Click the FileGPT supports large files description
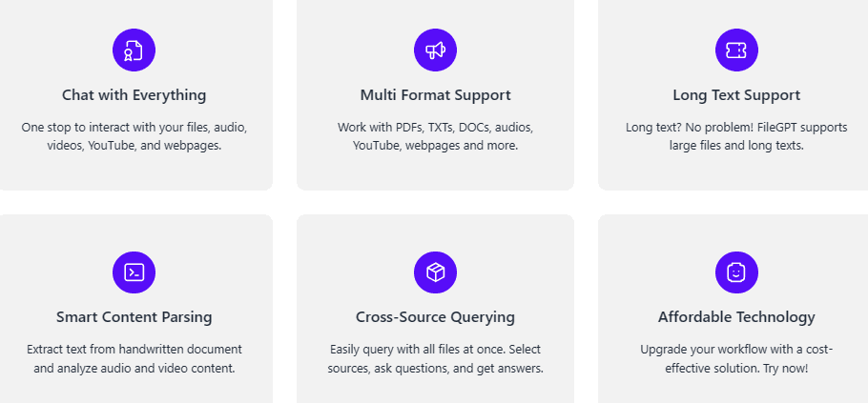The height and width of the screenshot is (403, 868). pos(736,137)
